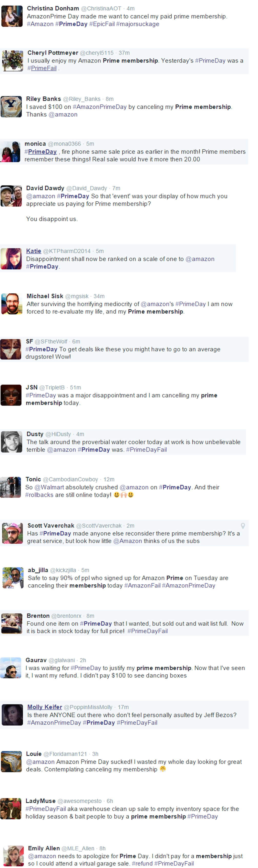This screenshot has width=258, height=868.
Task: Open Dusty's black-and-white avatar
Action: [12, 442]
